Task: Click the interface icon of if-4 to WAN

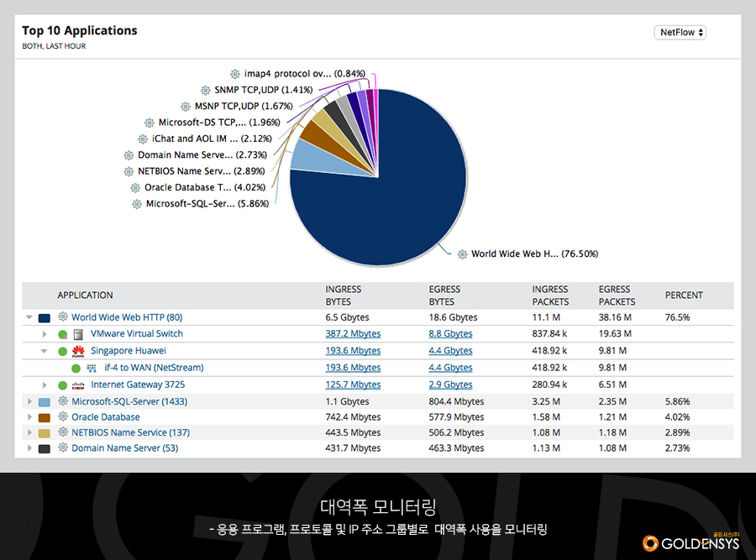Action: 92,369
